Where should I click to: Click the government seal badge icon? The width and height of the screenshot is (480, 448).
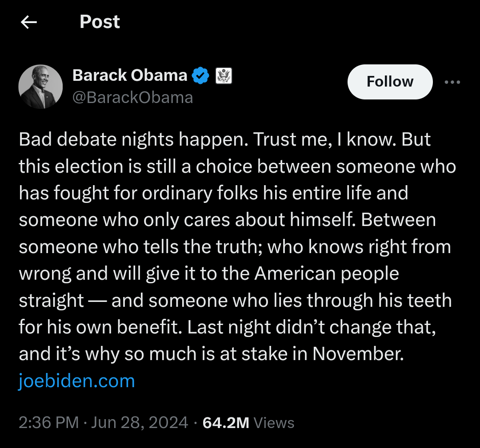coord(224,76)
